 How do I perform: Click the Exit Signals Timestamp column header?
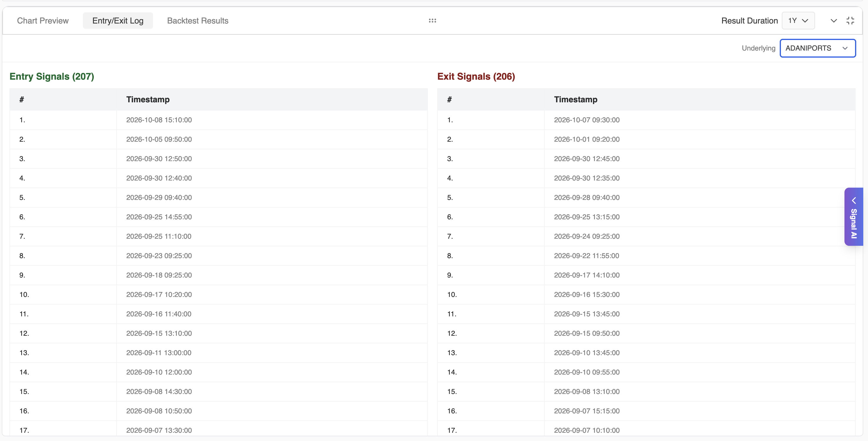(x=576, y=99)
